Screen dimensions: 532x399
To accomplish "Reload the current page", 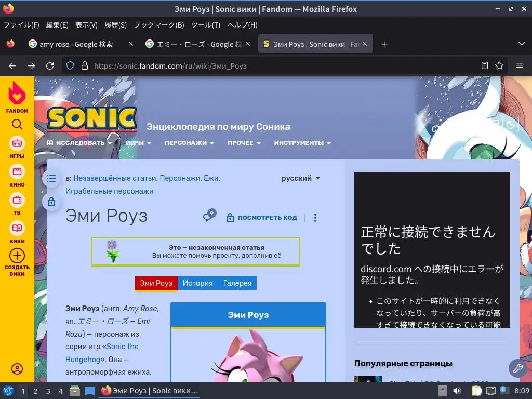I will click(x=50, y=66).
